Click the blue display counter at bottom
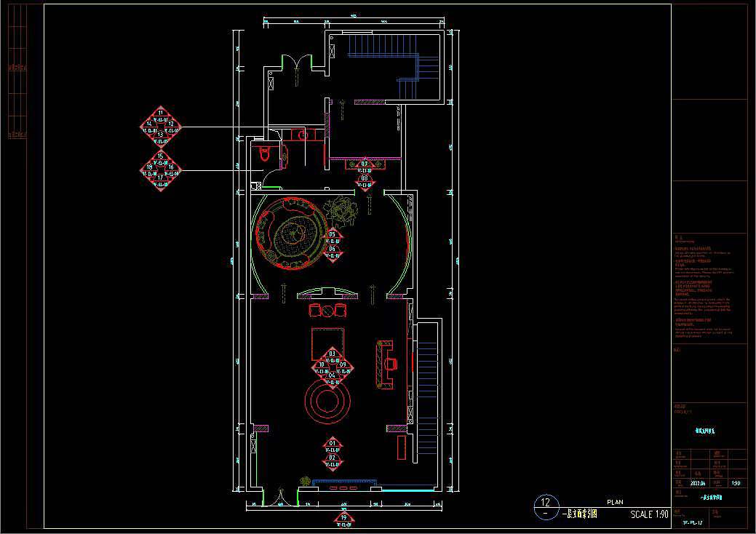Viewport: 756px width, 534px height. point(344,482)
